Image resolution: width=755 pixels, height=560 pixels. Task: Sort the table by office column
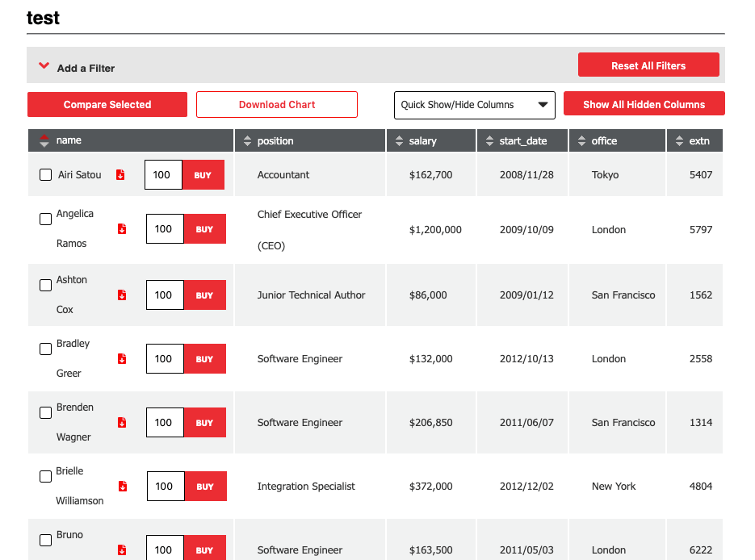click(584, 140)
